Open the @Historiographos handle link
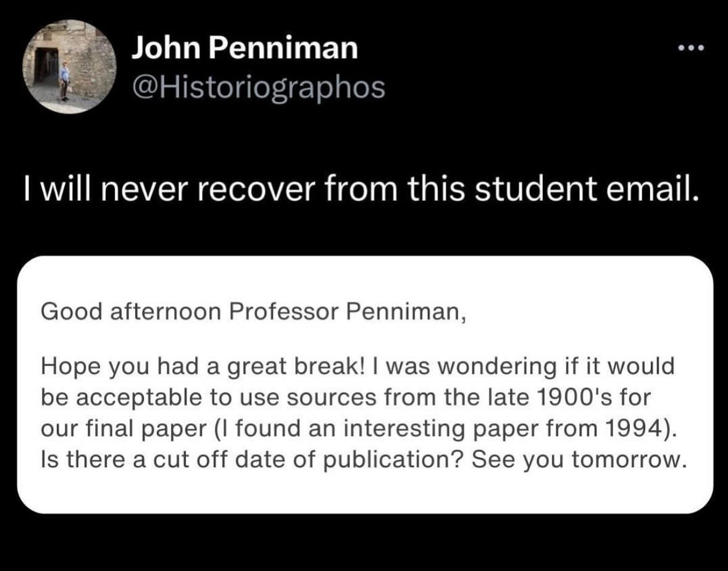728x571 pixels. coord(258,87)
